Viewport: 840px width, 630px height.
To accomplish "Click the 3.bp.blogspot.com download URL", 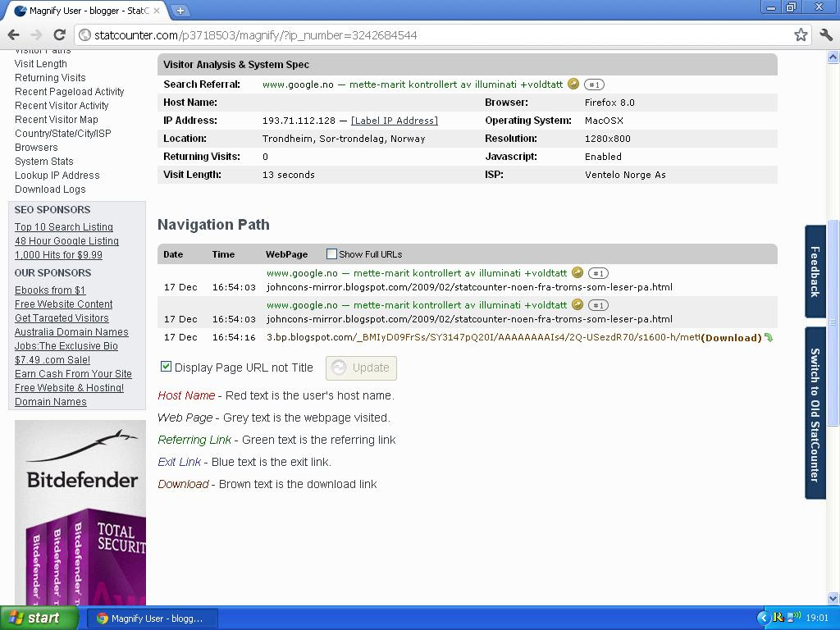I will pyautogui.click(x=483, y=337).
